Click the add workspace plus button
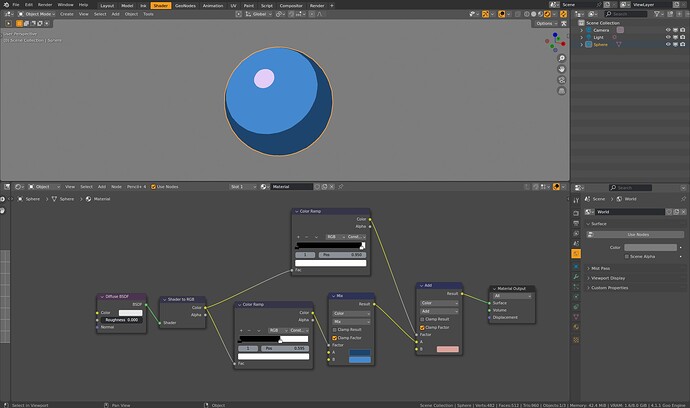Screen dimensions: 690x408 point(332,6)
